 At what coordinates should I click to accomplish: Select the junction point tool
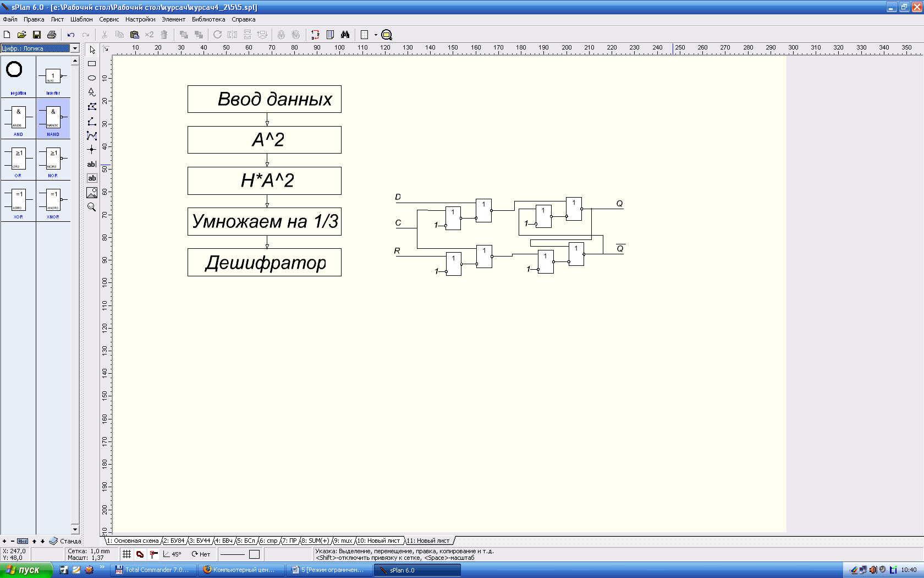(x=92, y=150)
